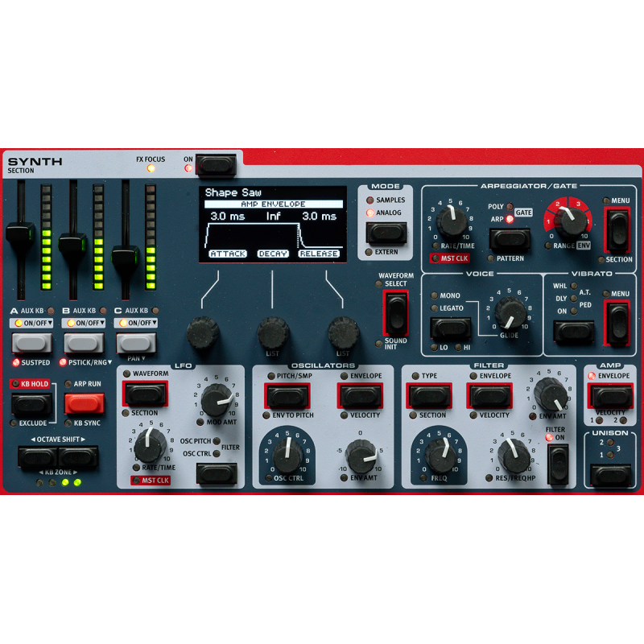Enable the KB Hold button
The width and height of the screenshot is (644, 644).
(x=32, y=403)
